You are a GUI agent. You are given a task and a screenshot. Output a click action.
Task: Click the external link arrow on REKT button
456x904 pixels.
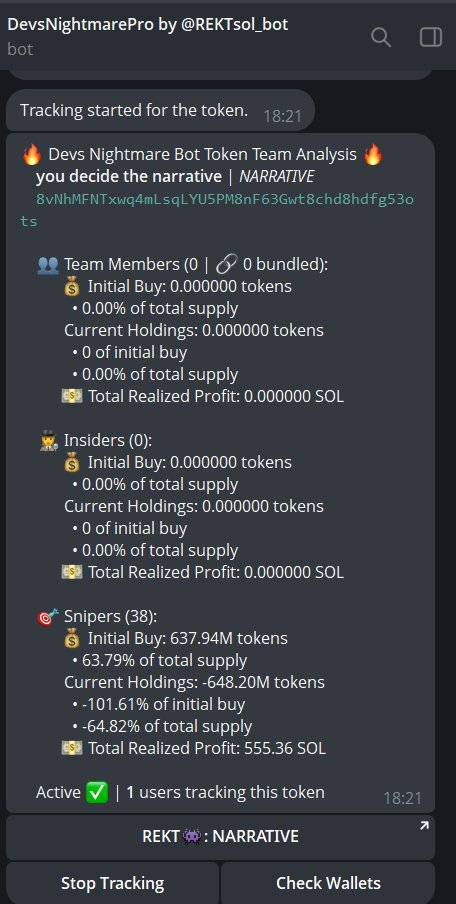[424, 826]
